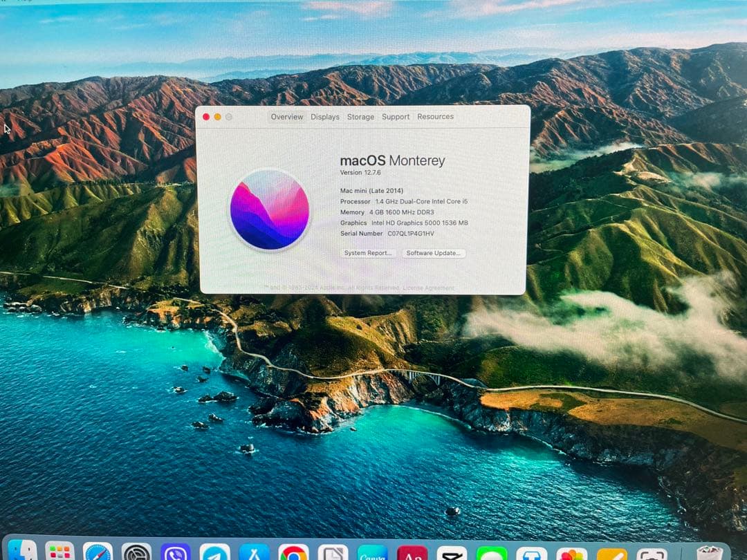Select the Support tab
Viewport: 747px width, 560px height.
click(396, 117)
